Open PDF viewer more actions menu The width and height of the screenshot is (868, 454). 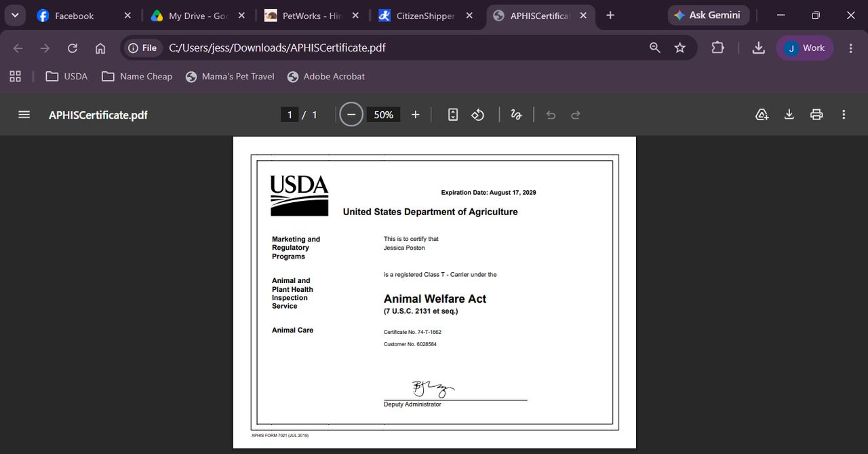(x=844, y=115)
